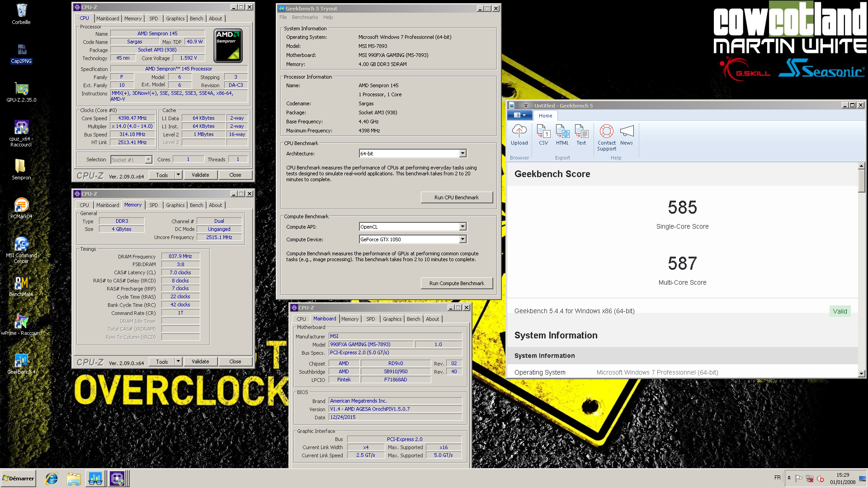
Task: Click DRAM Frequency value 837.9 MHz
Action: (x=180, y=257)
